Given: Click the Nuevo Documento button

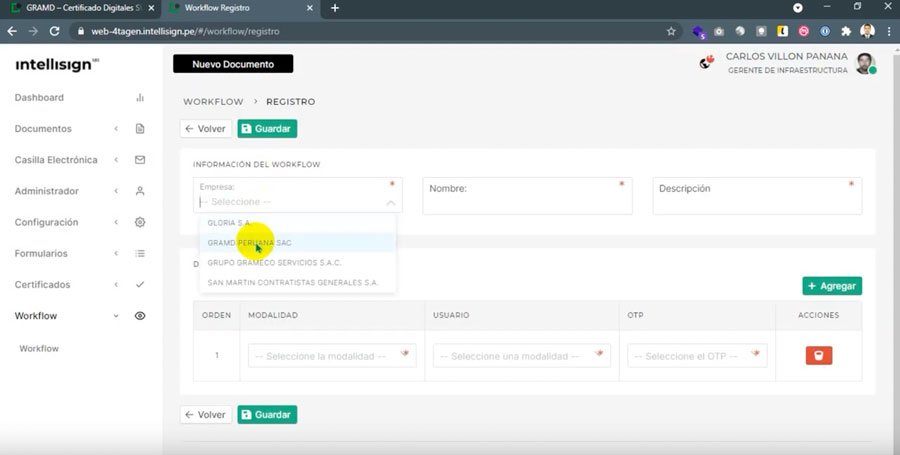Looking at the screenshot, I should 233,64.
